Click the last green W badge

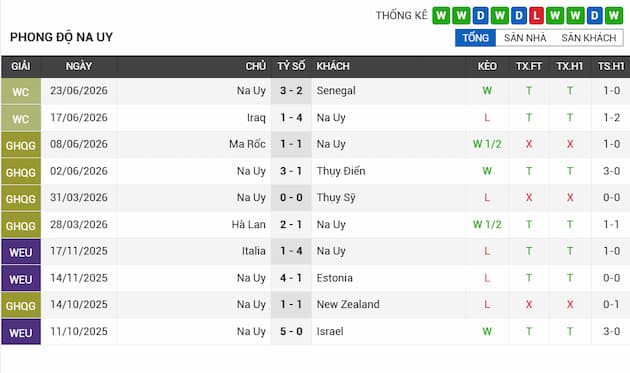[x=614, y=16]
